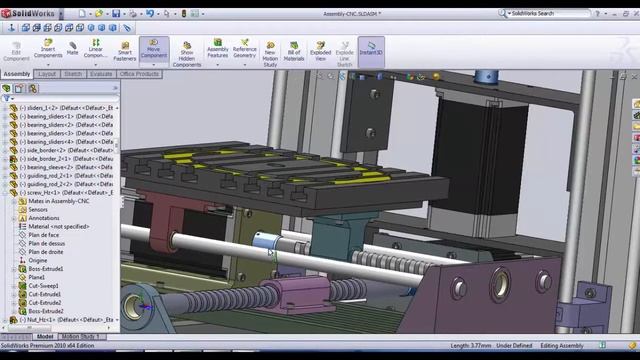Screen dimensions: 640x360
Task: Show the ConfigurationManager tab
Action: (x=33, y=89)
